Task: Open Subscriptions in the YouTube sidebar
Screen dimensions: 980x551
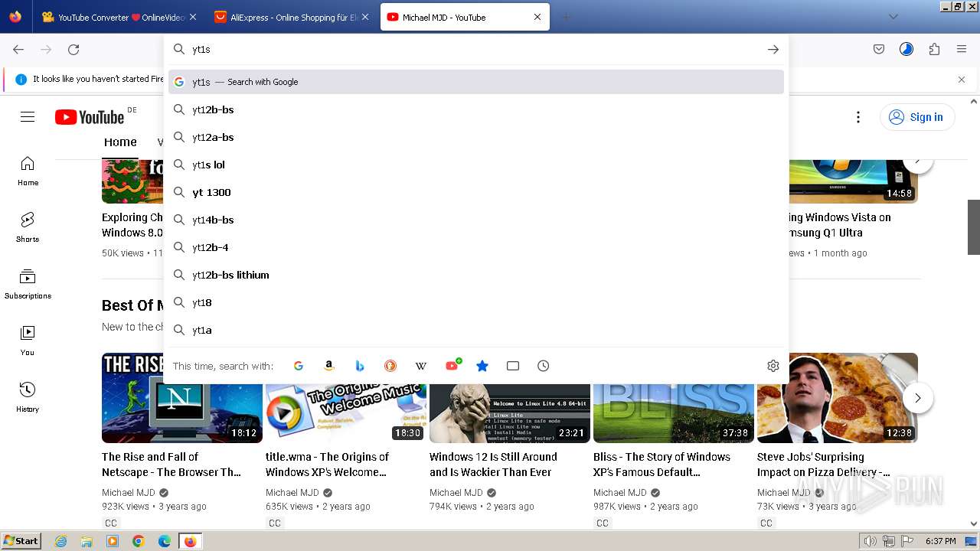Action: [28, 284]
